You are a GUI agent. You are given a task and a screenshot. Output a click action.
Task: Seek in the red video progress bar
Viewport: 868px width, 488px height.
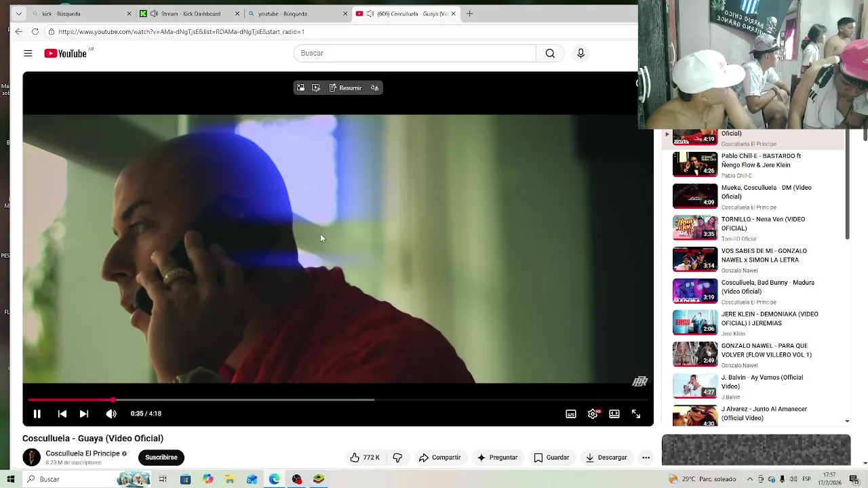338,400
